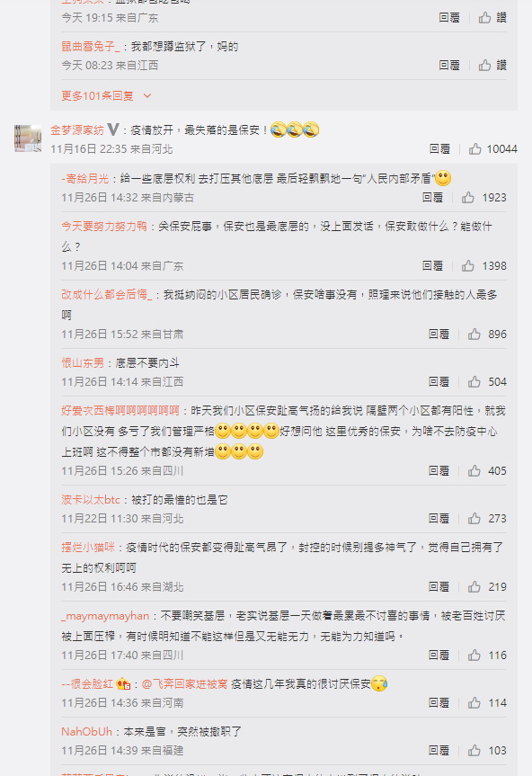Screen dimensions: 532x776
Task: Open 金梦源家纺 user avatar
Action: (x=28, y=138)
